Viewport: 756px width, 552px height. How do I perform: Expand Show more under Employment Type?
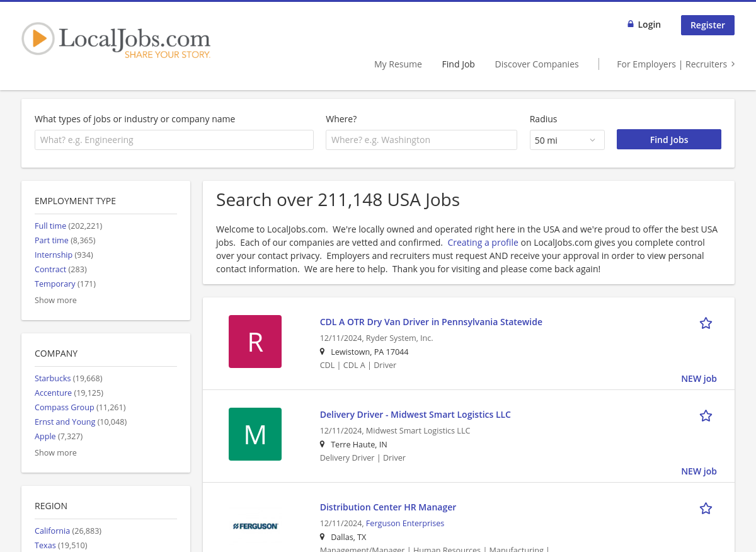pos(55,300)
